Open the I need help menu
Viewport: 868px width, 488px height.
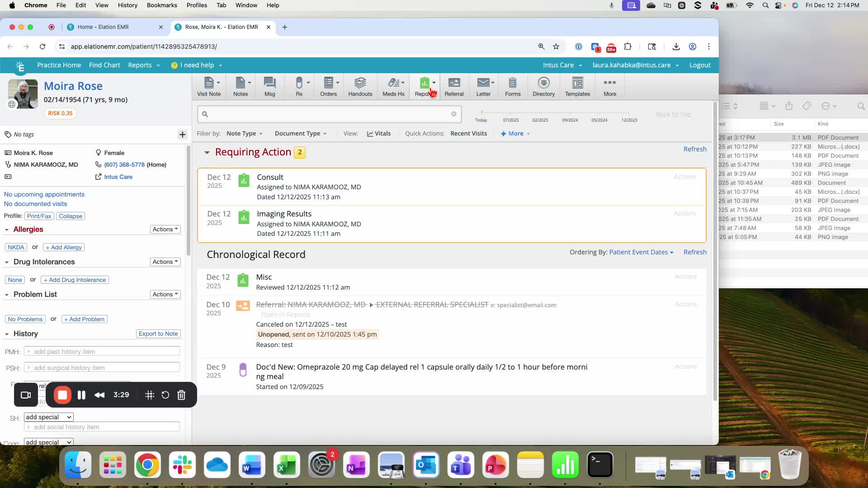(x=197, y=66)
